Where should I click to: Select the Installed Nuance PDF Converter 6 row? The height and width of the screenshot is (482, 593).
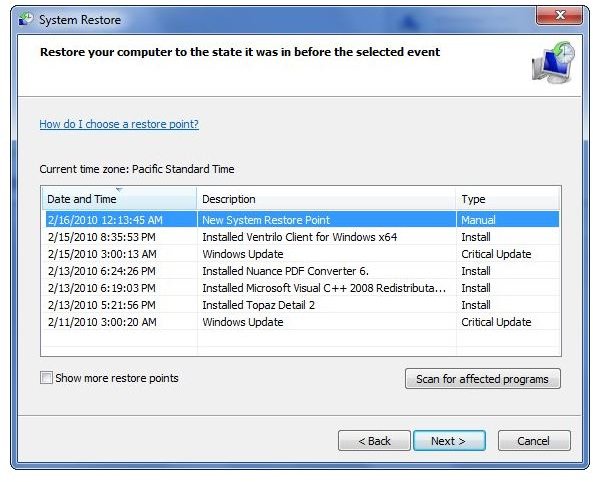(302, 271)
